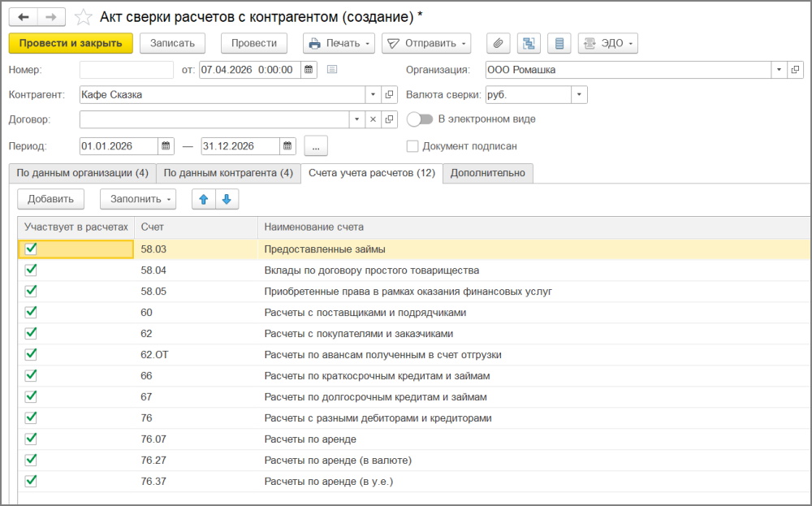Open calendar for period start date
The height and width of the screenshot is (506, 812).
tap(166, 146)
